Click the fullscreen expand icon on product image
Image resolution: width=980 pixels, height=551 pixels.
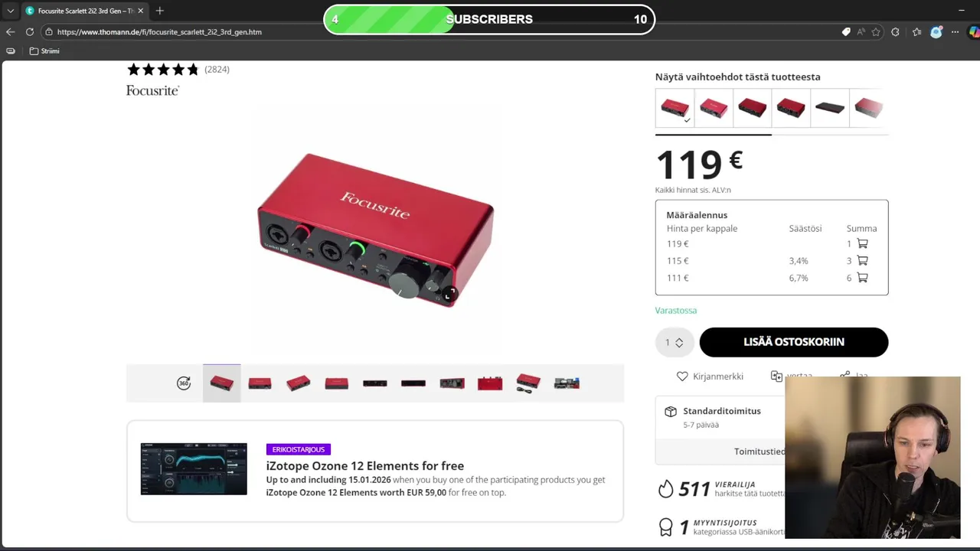pos(449,293)
